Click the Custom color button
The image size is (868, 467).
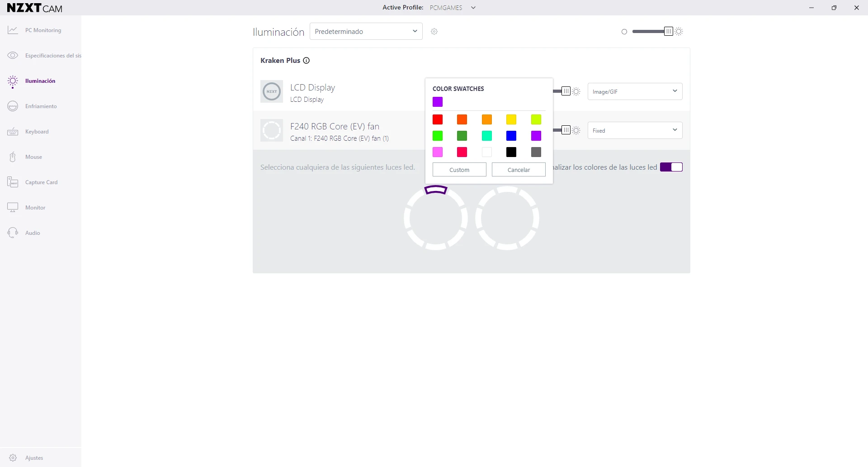click(459, 170)
